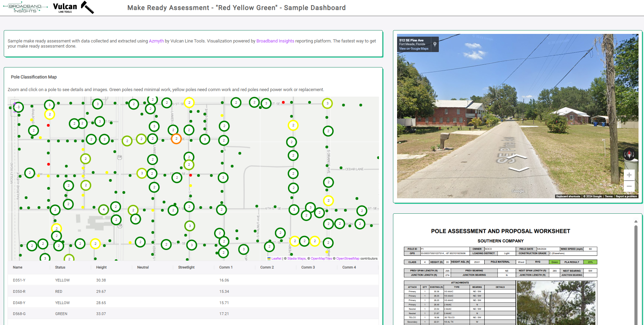
Task: Open the OpenStreetMap attribution link
Action: [x=349, y=259]
